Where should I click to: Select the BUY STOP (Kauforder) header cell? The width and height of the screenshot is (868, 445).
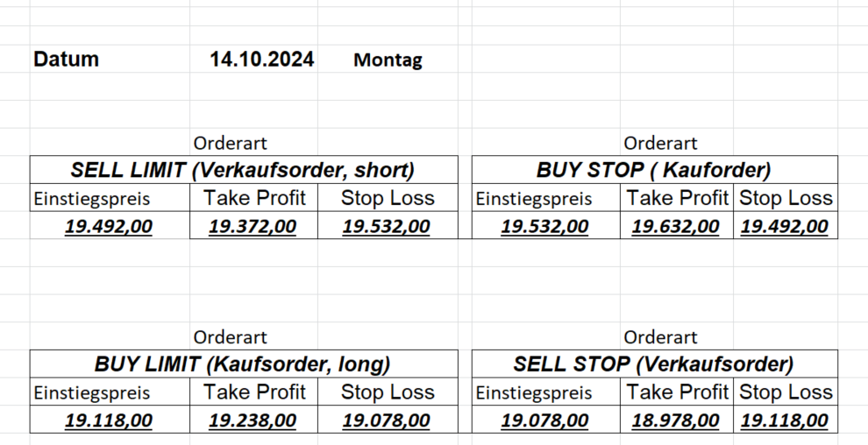pos(653,170)
